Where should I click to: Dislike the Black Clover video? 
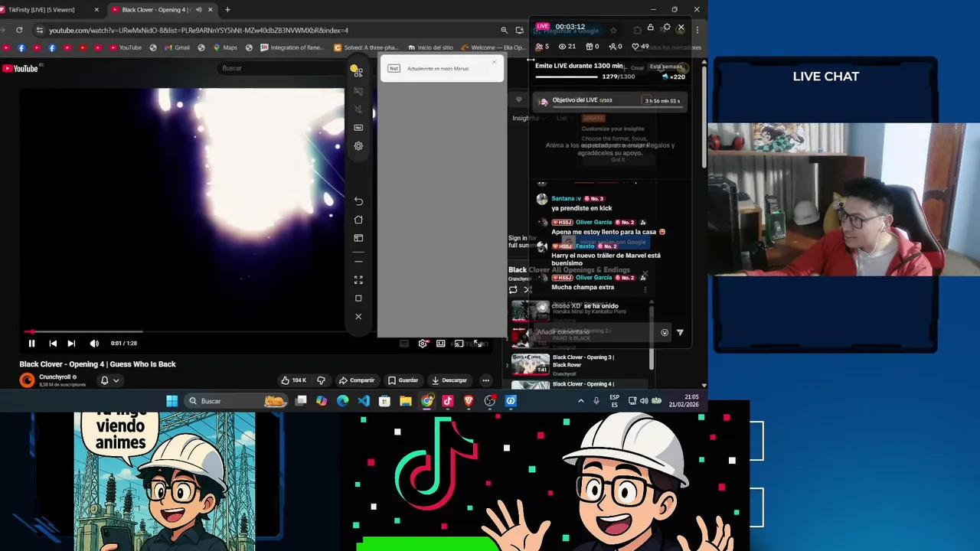[x=321, y=380]
